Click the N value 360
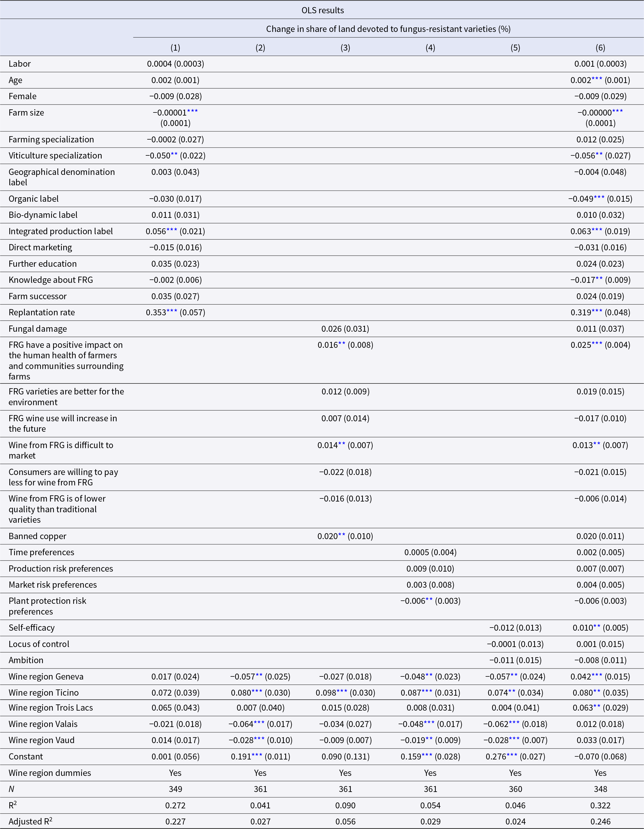644x829 pixels. (515, 789)
